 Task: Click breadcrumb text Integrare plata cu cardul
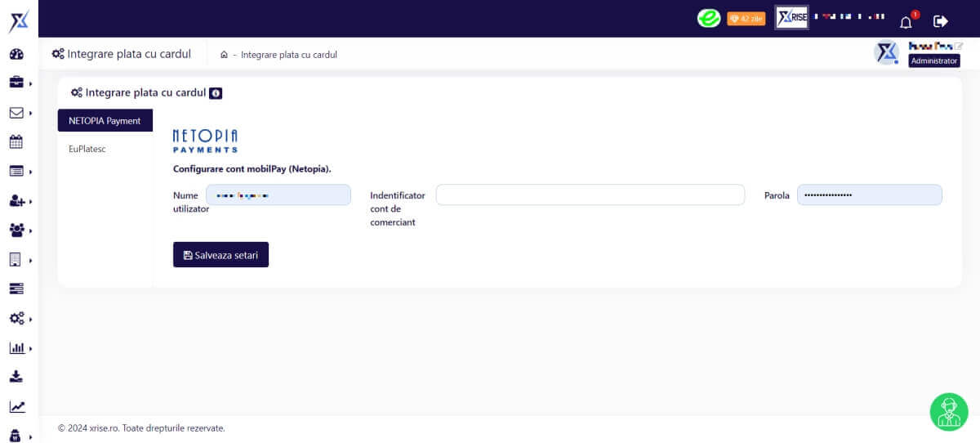pos(289,55)
